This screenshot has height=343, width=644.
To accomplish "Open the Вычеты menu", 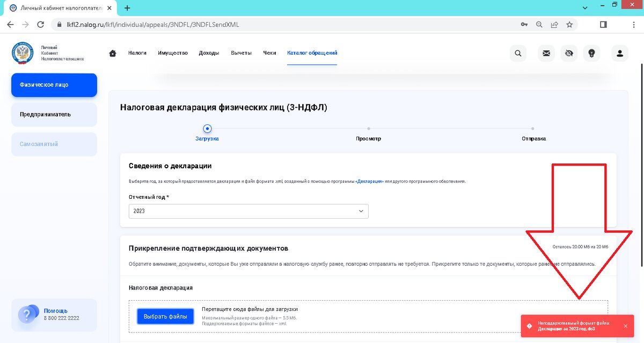I will (241, 53).
